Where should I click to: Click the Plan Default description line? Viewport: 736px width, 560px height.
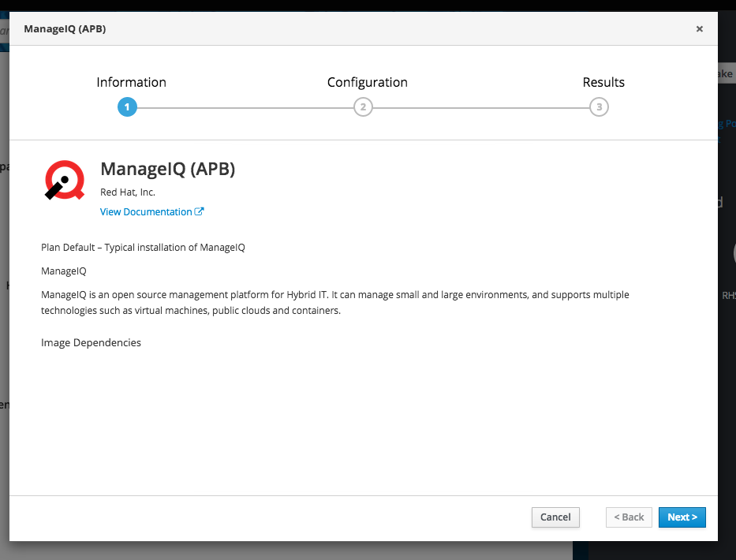pos(142,247)
